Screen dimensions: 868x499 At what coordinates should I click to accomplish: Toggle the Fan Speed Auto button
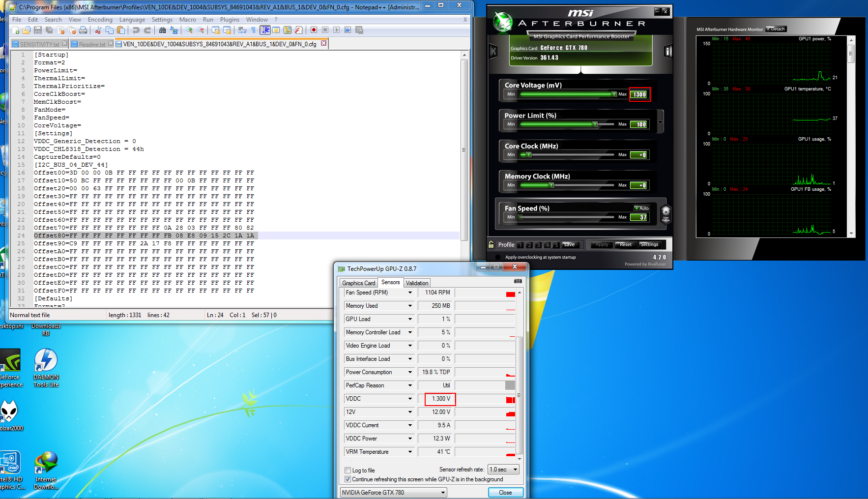(x=641, y=208)
